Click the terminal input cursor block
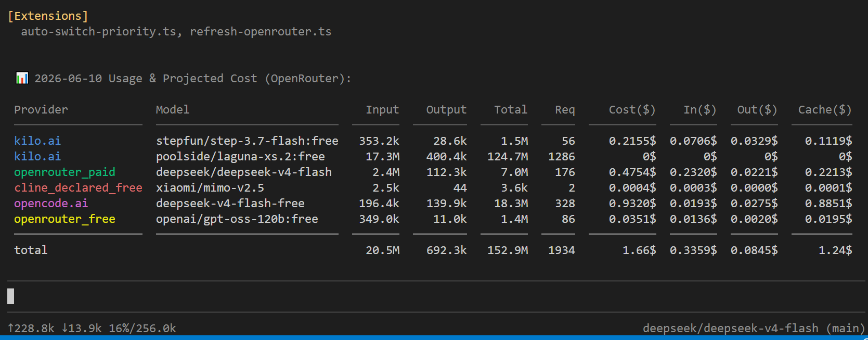The height and width of the screenshot is (340, 868). (10, 296)
